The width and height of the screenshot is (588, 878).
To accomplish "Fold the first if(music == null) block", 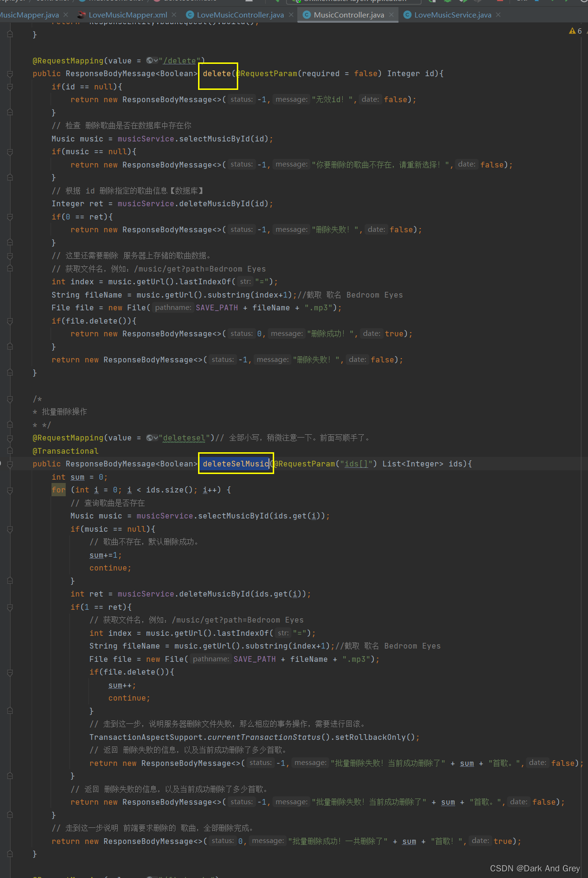I will coord(10,152).
